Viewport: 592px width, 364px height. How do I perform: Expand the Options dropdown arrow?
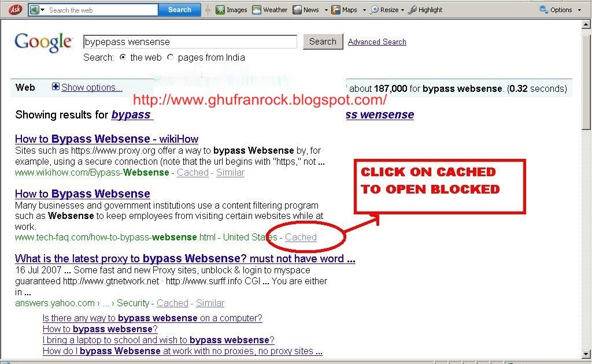(x=579, y=10)
